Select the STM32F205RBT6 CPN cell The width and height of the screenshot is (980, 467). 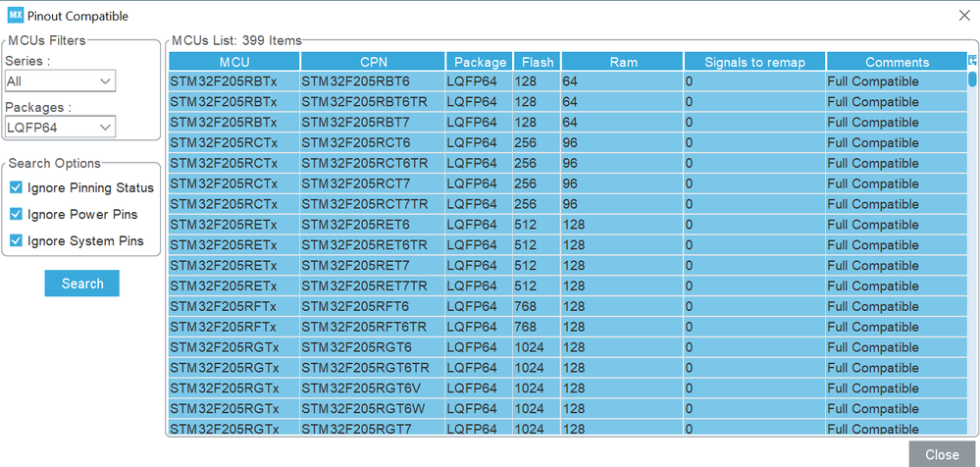373,81
